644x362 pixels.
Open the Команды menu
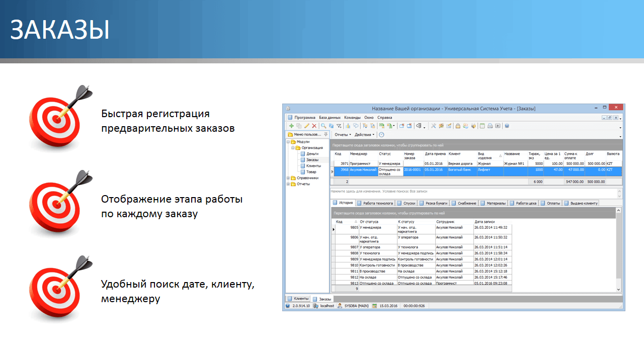pyautogui.click(x=352, y=117)
